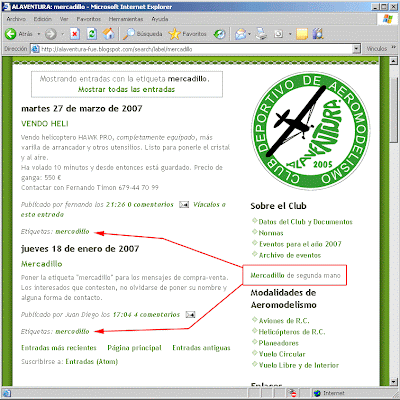
Task: Open the mail icon dropdown arrow
Action: (249, 34)
